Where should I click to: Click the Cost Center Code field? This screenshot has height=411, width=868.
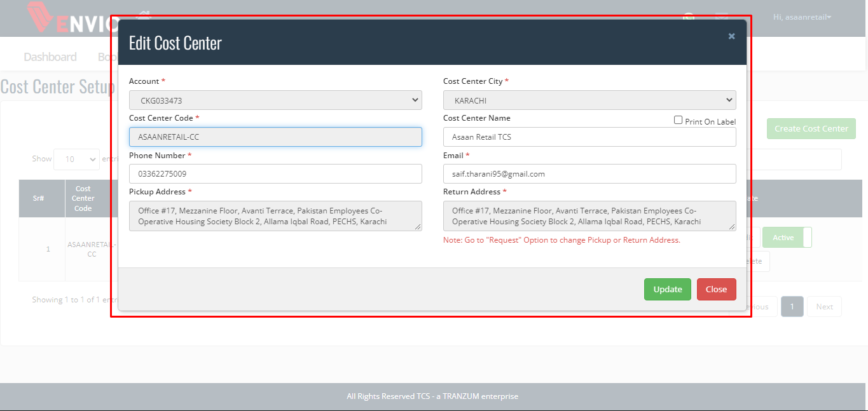click(x=275, y=137)
